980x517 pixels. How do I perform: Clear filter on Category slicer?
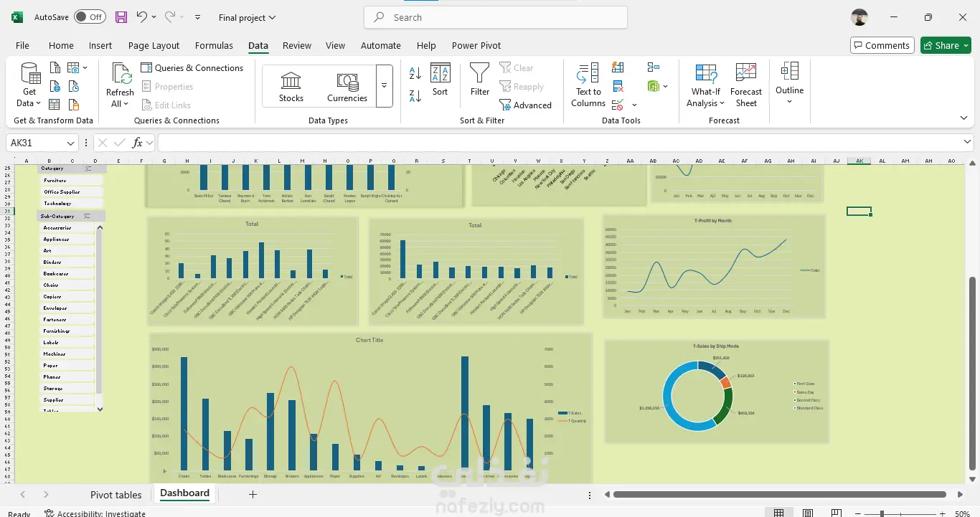88,169
